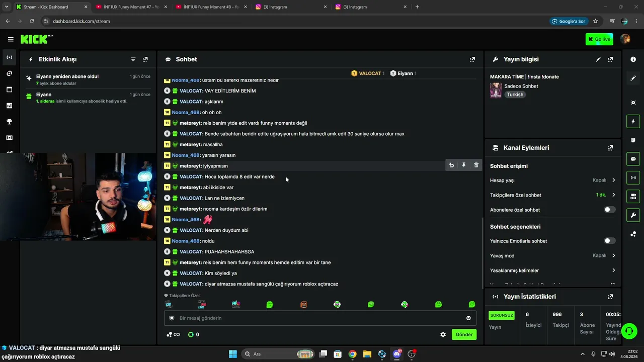Open the green support chat bubble
The width and height of the screenshot is (644, 362).
click(x=629, y=331)
